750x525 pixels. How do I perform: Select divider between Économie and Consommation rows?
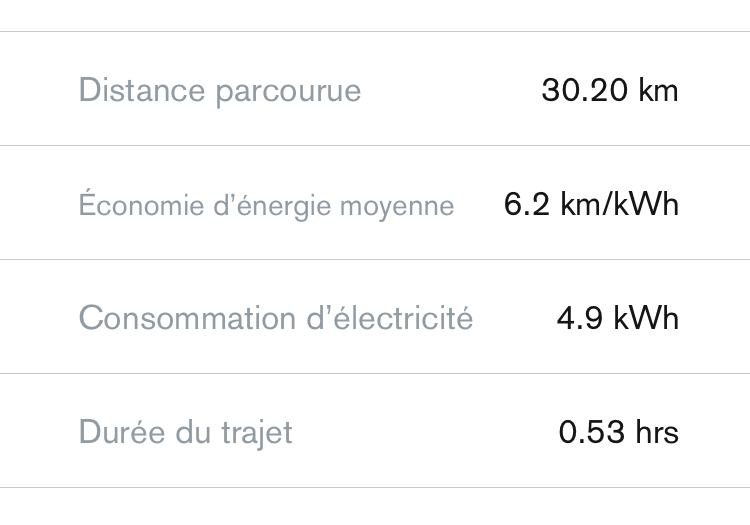pyautogui.click(x=375, y=259)
